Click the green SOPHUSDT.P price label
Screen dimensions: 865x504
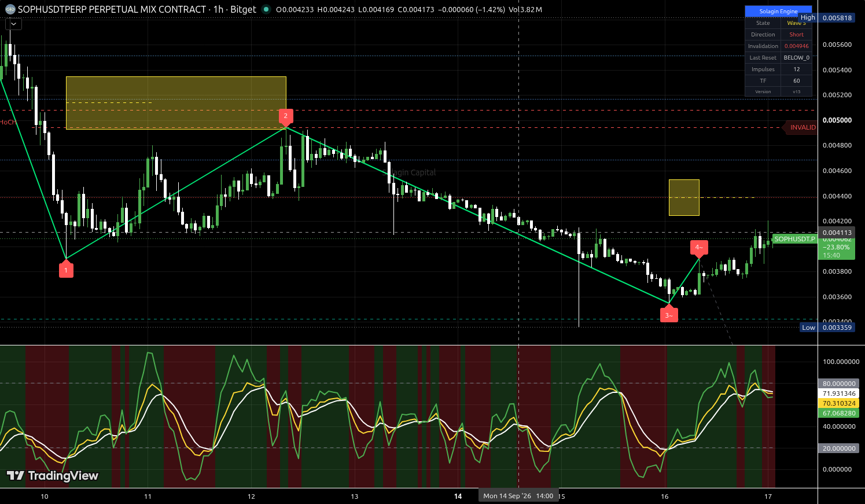[794, 239]
